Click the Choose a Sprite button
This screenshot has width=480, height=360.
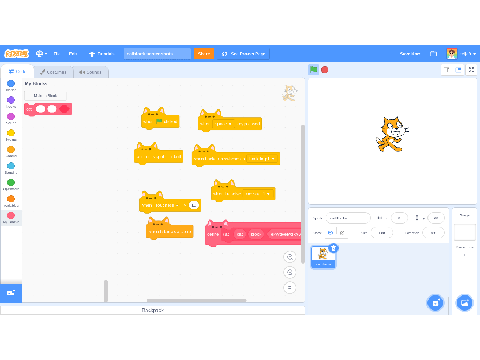pos(435,303)
